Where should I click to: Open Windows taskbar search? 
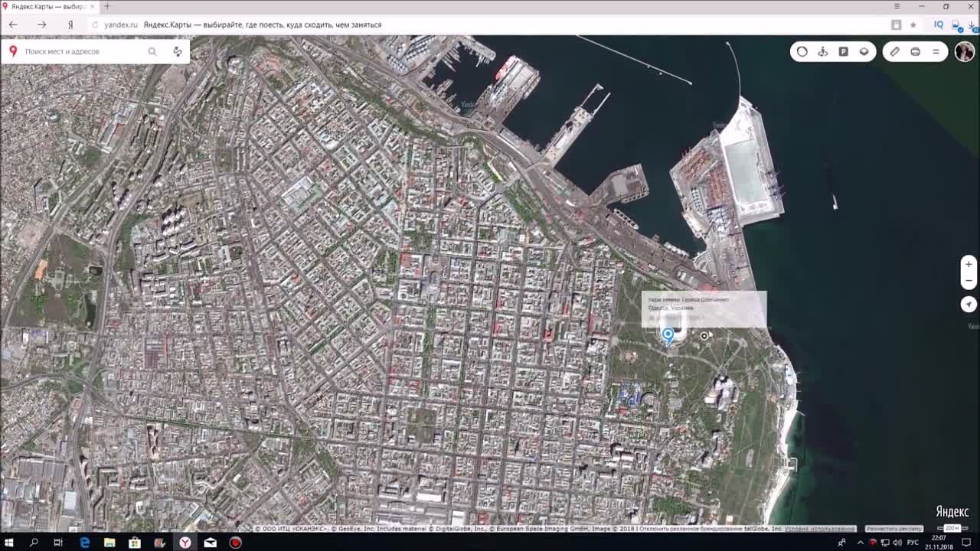34,543
